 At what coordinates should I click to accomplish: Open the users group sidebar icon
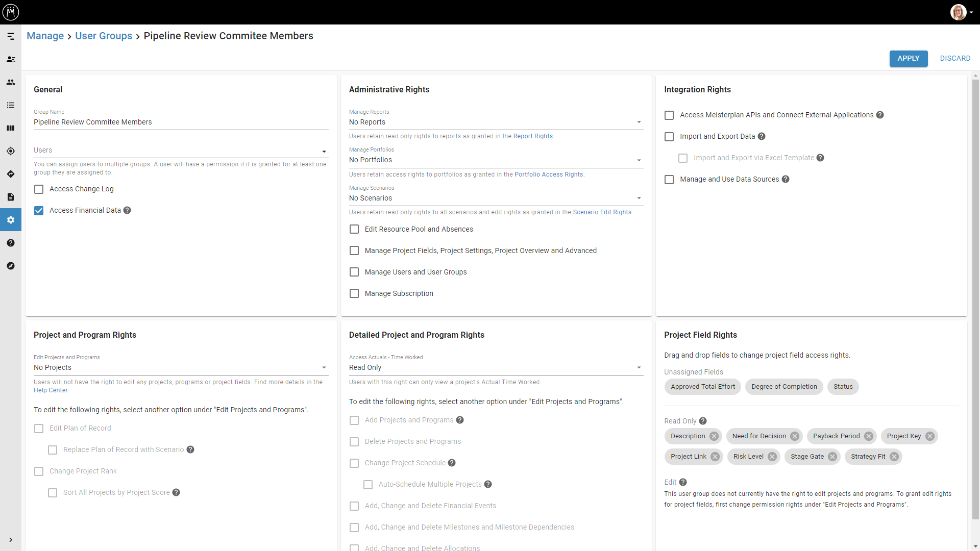[x=11, y=82]
